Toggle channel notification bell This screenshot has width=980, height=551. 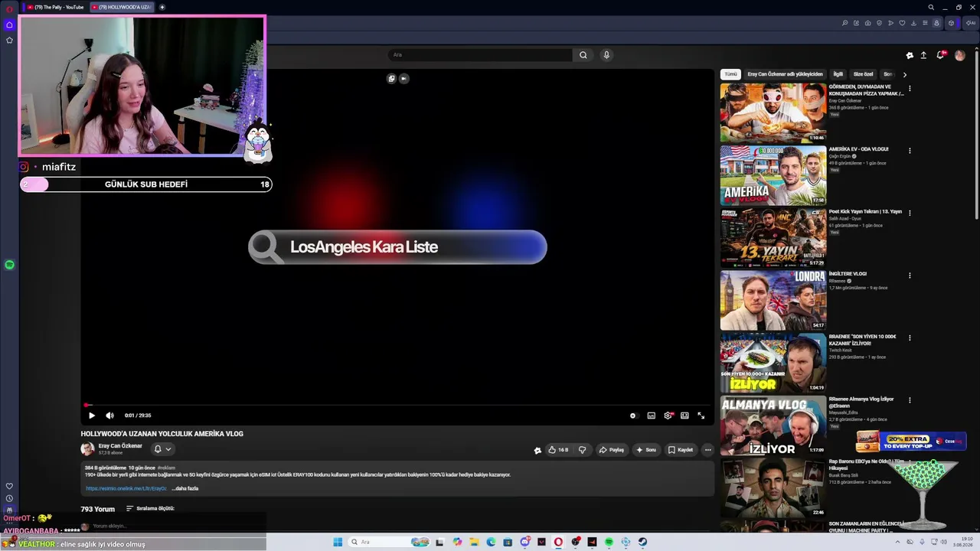(x=158, y=449)
